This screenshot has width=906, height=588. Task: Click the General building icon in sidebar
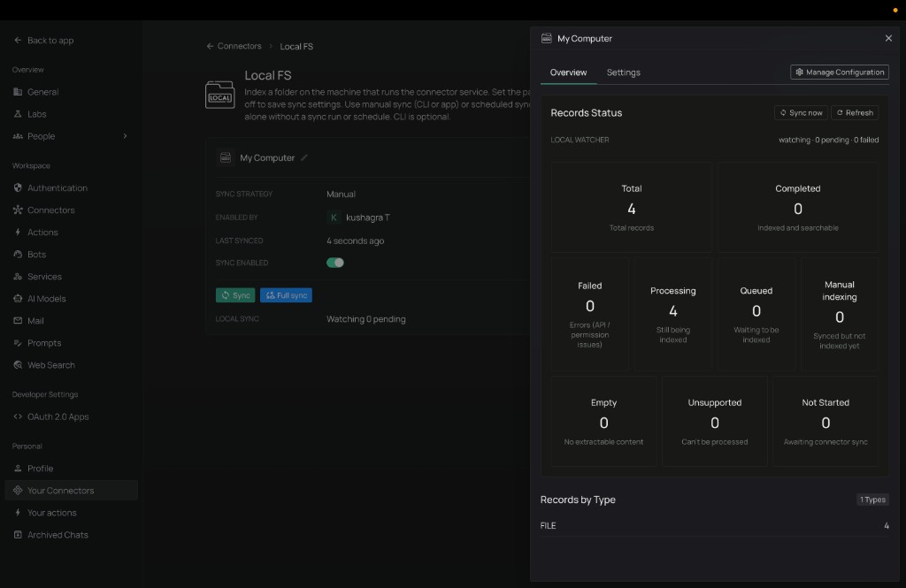point(18,92)
